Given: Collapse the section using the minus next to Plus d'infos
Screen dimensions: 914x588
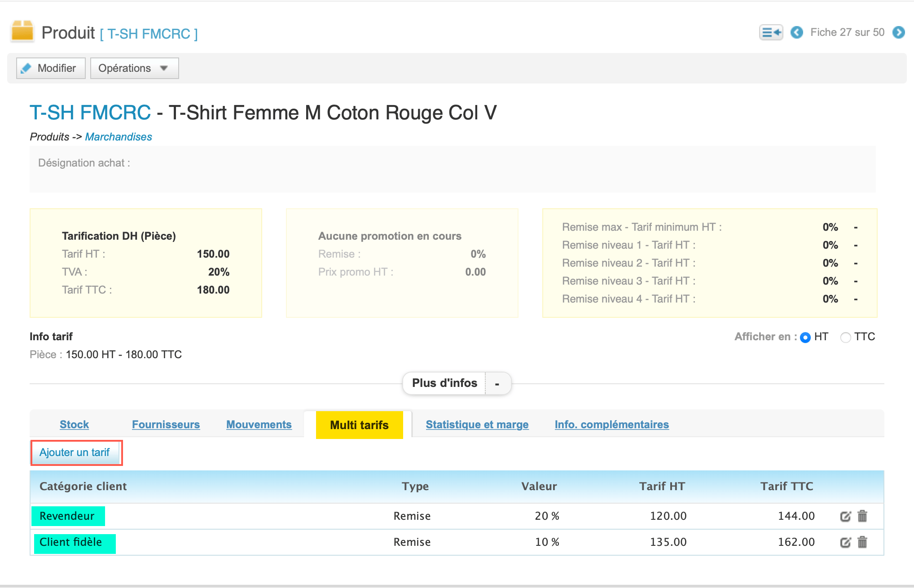Looking at the screenshot, I should [x=497, y=383].
